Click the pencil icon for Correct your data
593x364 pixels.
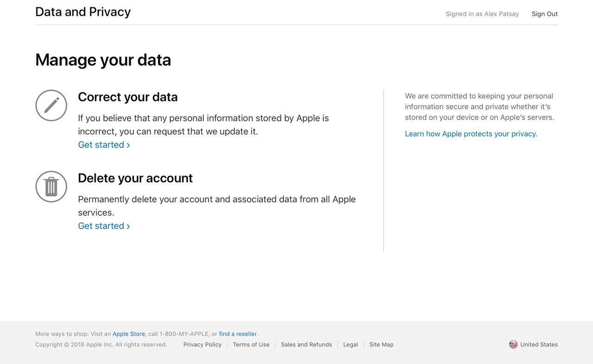click(x=51, y=106)
